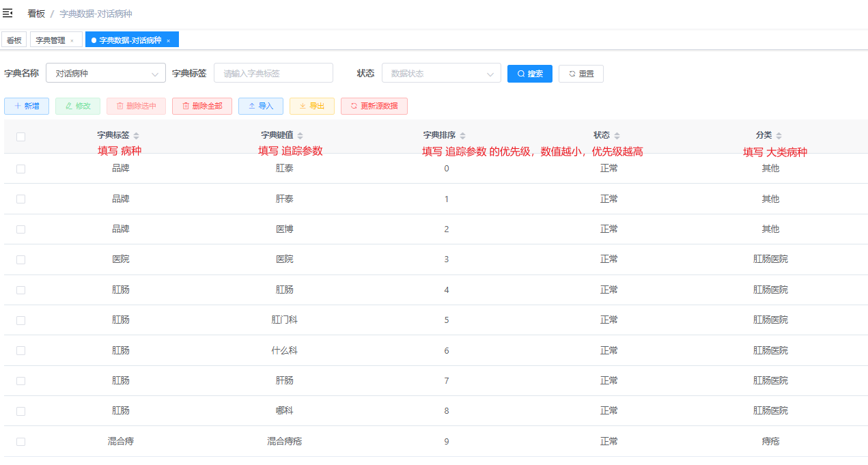Click the 肝肠 key value cell
868x465 pixels.
tap(285, 380)
